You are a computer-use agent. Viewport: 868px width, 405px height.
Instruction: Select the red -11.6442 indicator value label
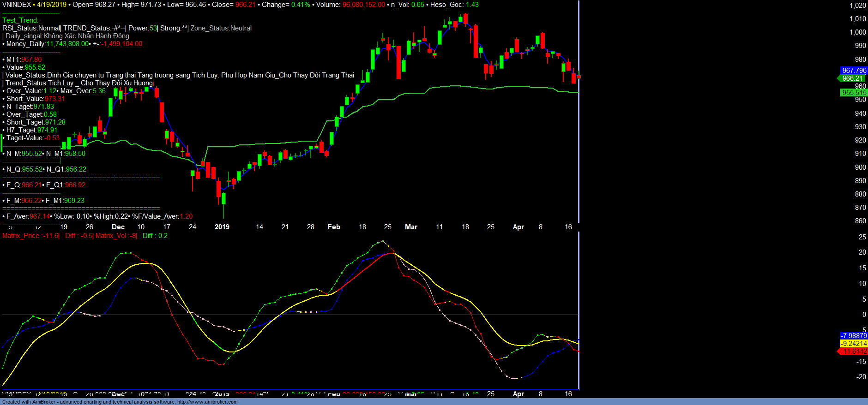(x=854, y=351)
